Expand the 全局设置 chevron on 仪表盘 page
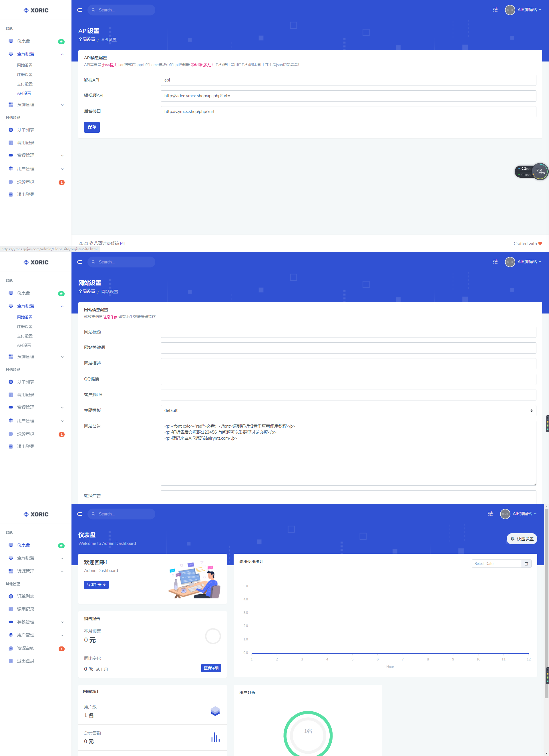Screen dimensions: 549x756 62,558
